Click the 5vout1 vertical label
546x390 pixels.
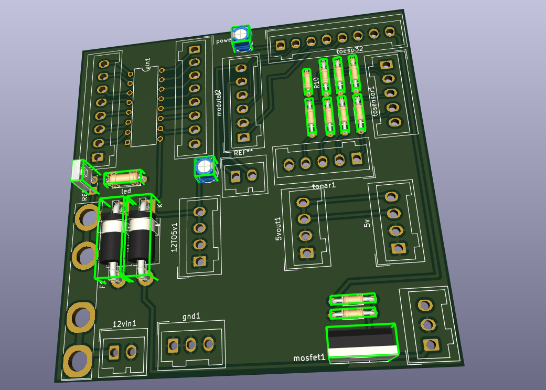tap(278, 229)
